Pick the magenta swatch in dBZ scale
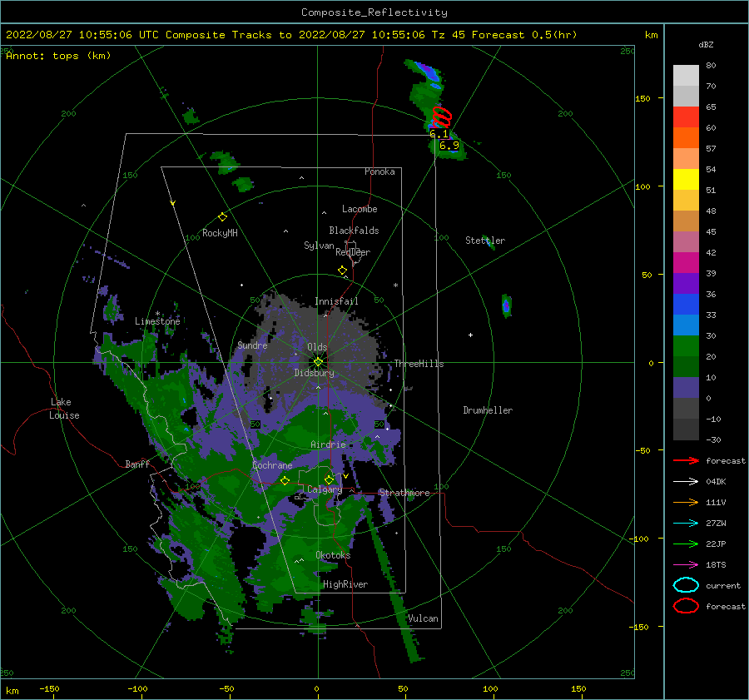 [686, 263]
